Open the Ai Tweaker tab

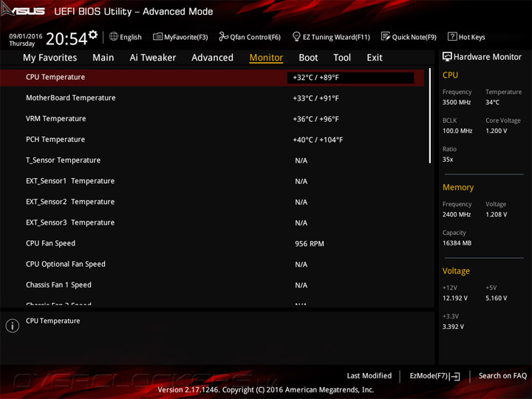tap(153, 58)
